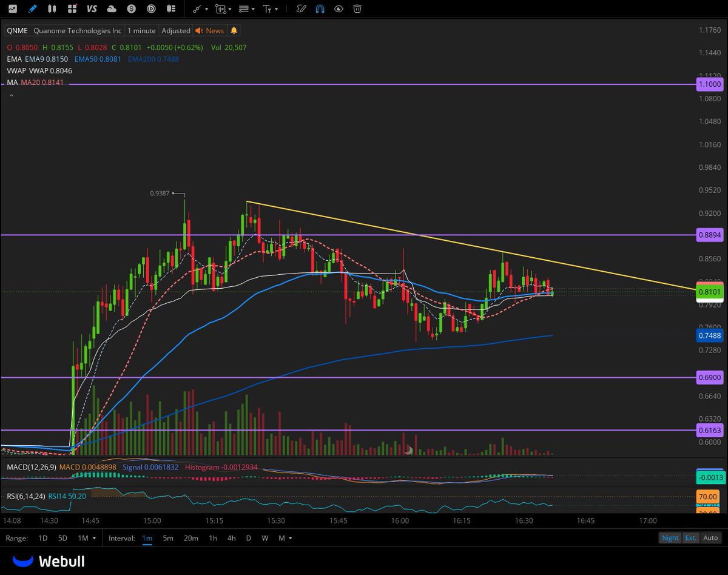The height and width of the screenshot is (575, 728).
Task: Click the 0.8894 purple price line label
Action: pos(709,235)
